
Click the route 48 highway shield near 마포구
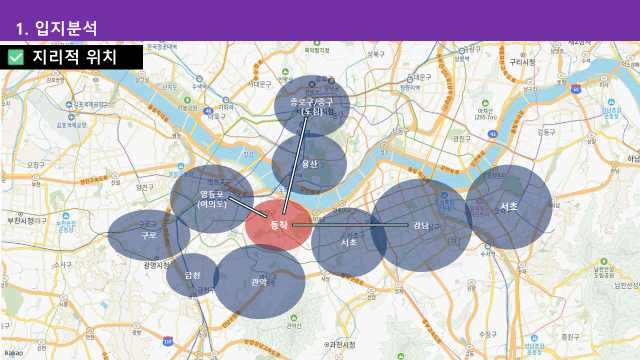click(208, 111)
